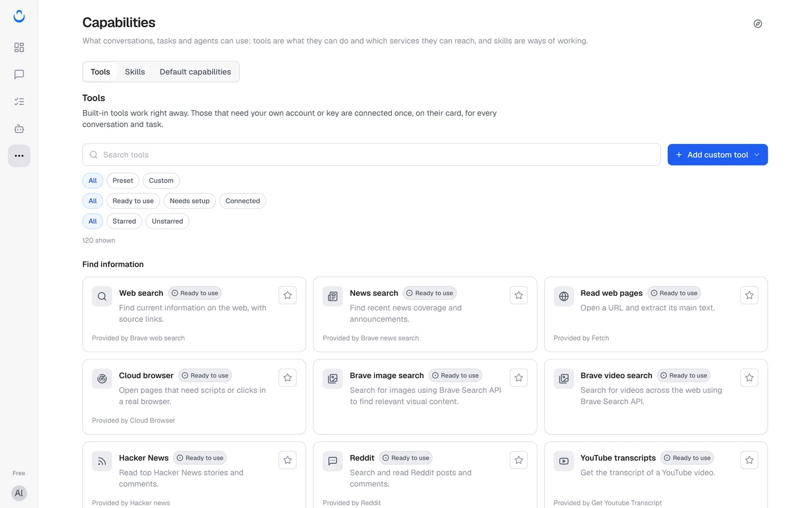Click the News search newspaper icon
This screenshot has height=508, width=812.
(x=333, y=296)
